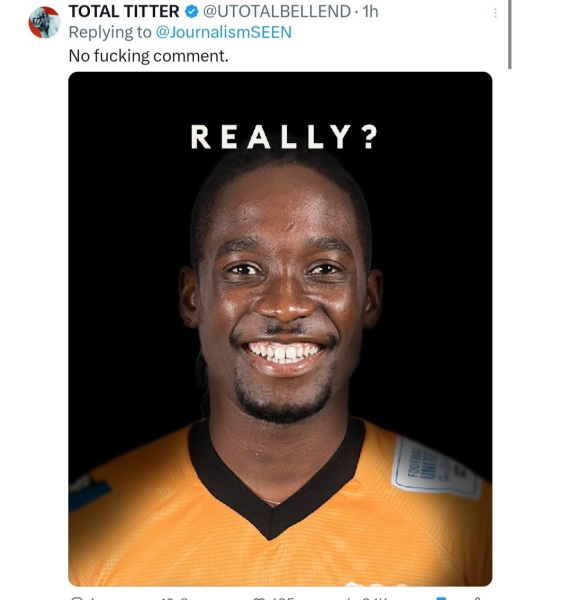Click the reply speech-bubble icon below the image
Image resolution: width=576 pixels, height=600 pixels.
click(x=77, y=598)
